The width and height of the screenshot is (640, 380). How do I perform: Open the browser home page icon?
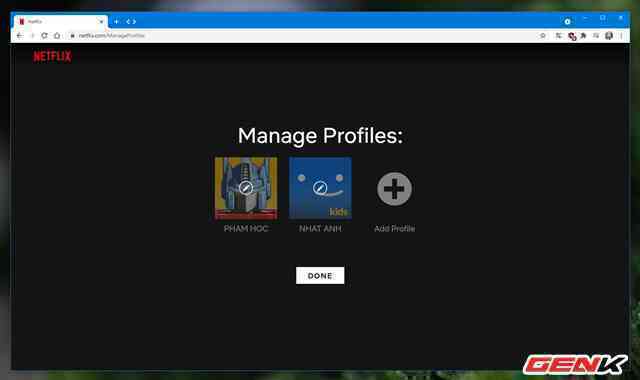click(57, 36)
